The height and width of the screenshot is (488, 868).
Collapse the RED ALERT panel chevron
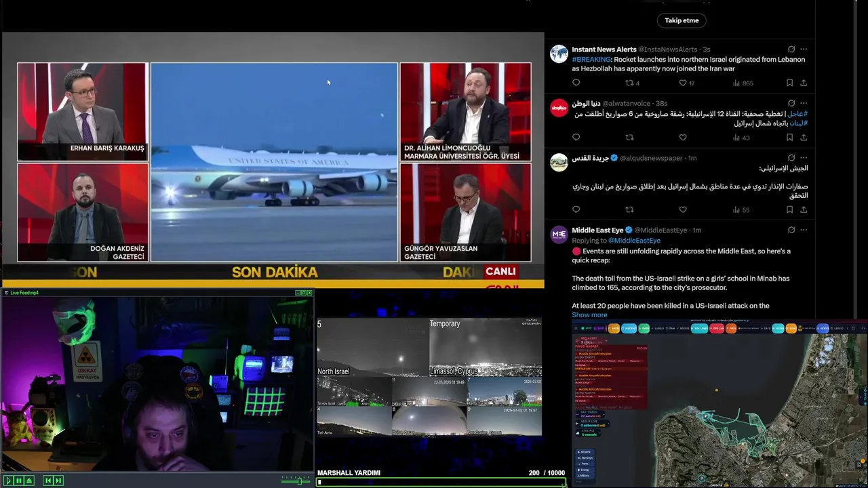(606, 341)
